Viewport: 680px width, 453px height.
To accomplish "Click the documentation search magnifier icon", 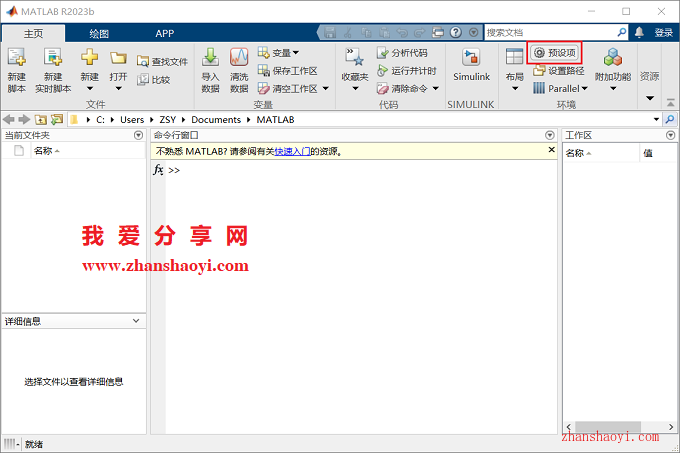I will [621, 33].
